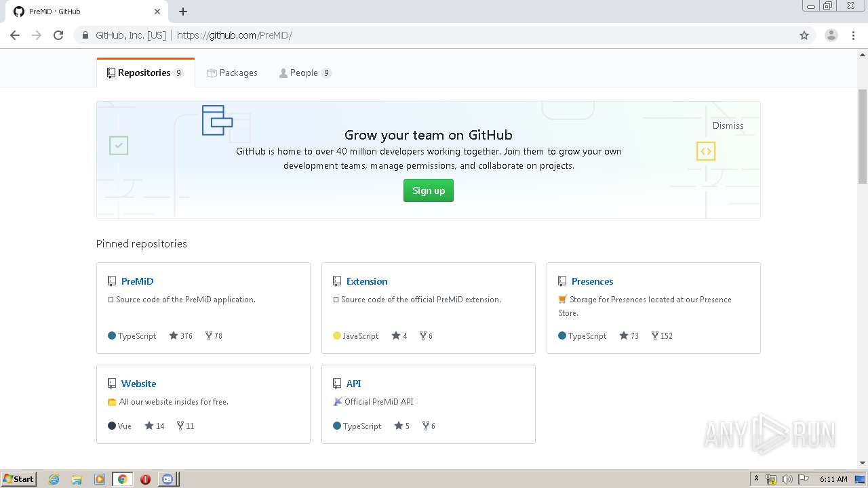Click the browser forward arrow

37,35
